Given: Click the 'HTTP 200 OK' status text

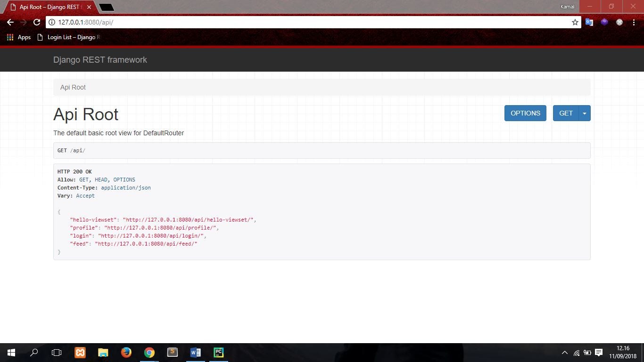Looking at the screenshot, I should click(74, 172).
